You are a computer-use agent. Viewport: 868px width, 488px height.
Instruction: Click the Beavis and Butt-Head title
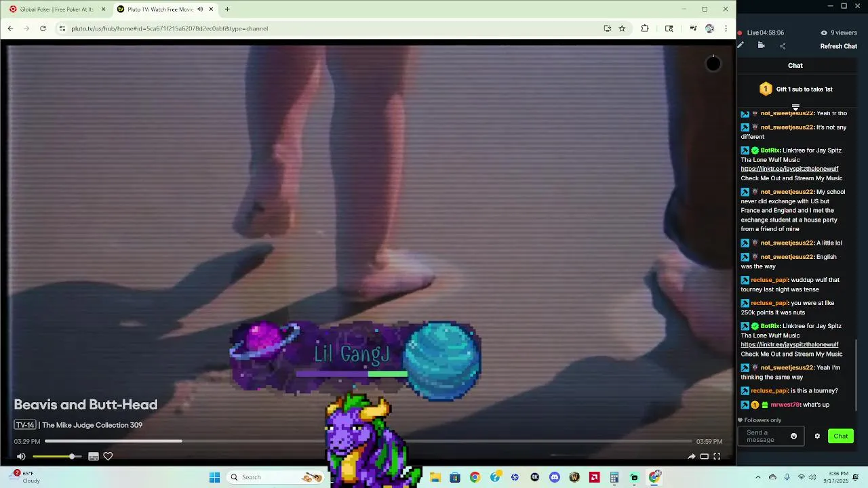pyautogui.click(x=85, y=405)
